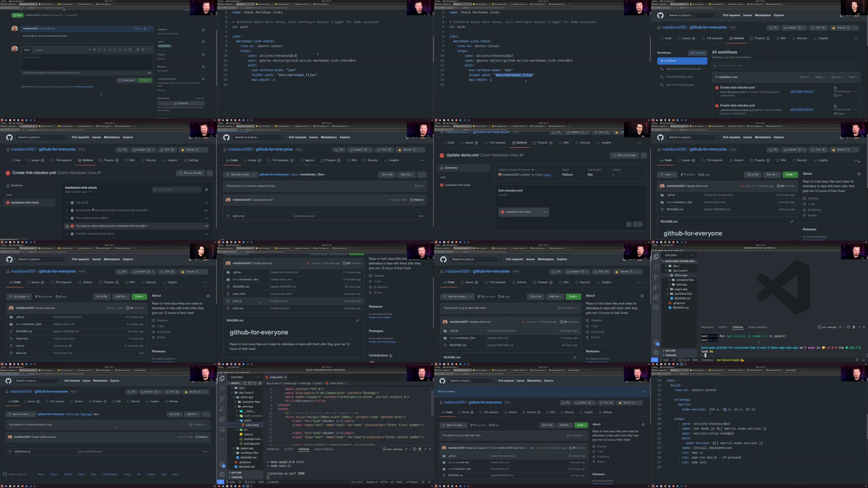Click the New workflow button
The height and width of the screenshot is (488, 868).
697,53
